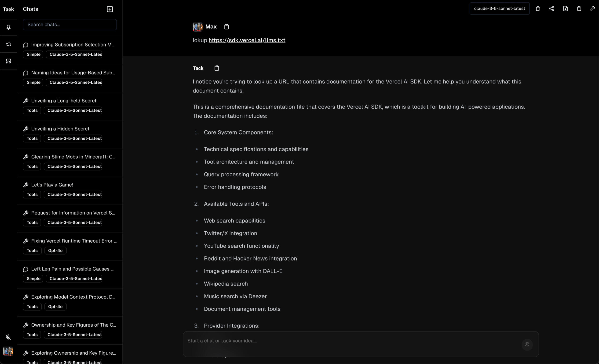The height and width of the screenshot is (364, 599).
Task: Click the Gpt-4o tag under Fixing Vercel Runtime
Action: 55,251
